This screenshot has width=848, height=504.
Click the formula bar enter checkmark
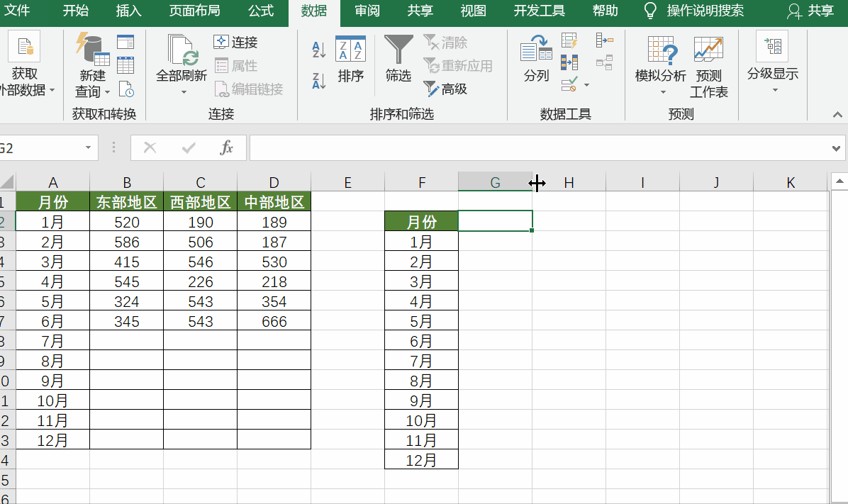[189, 147]
